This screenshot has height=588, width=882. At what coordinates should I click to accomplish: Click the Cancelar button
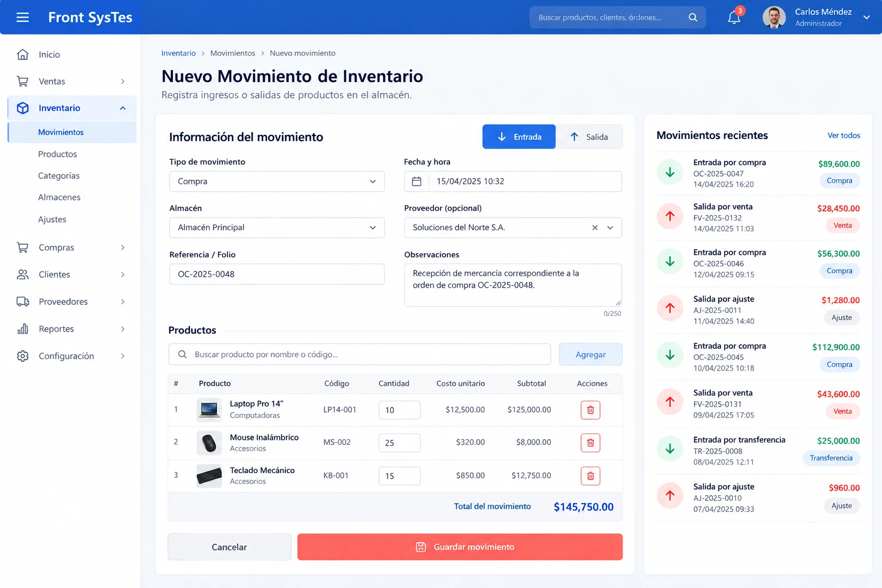pyautogui.click(x=230, y=547)
